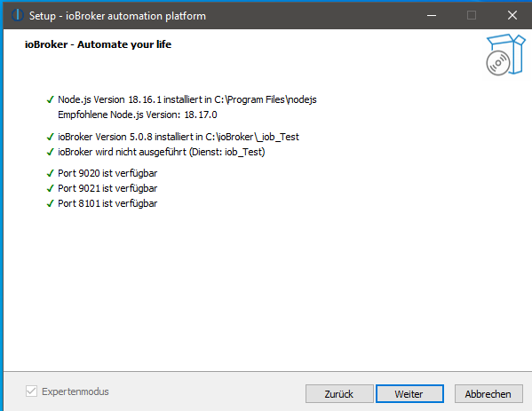Close the Setup window
532x411 pixels.
click(512, 15)
